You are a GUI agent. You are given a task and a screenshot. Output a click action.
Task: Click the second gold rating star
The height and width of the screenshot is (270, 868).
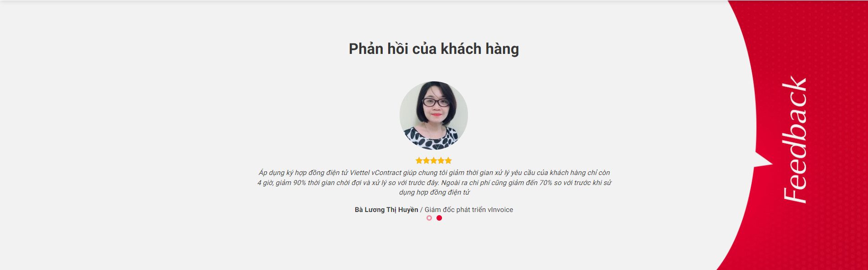[426, 160]
